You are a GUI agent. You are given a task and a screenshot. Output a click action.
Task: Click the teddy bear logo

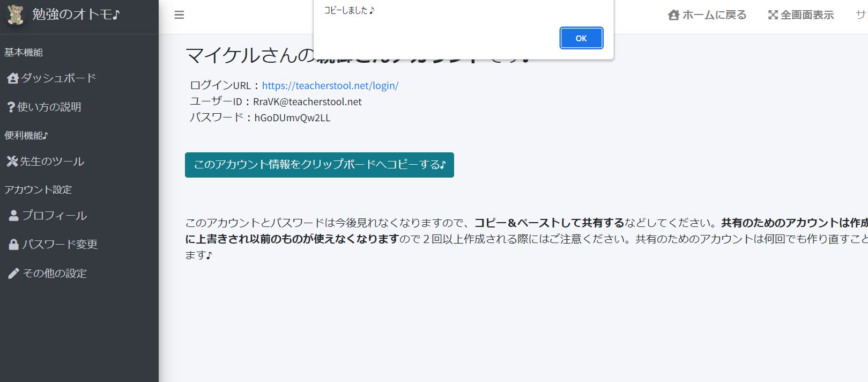16,14
